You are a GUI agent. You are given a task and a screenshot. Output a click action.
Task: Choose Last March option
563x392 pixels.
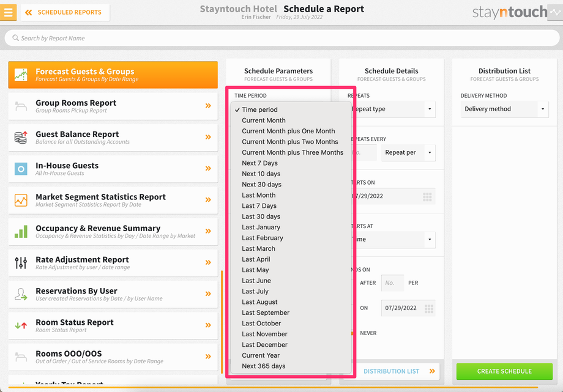pyautogui.click(x=291, y=248)
